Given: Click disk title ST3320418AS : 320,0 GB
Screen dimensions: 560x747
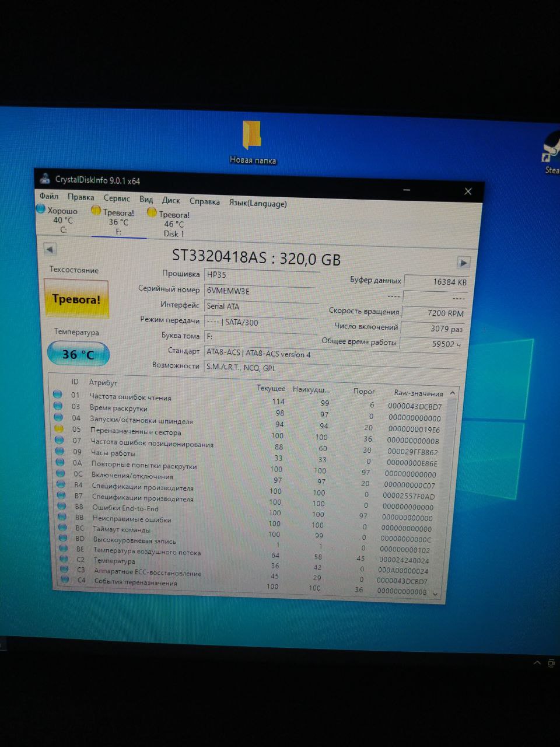Looking at the screenshot, I should tap(256, 257).
